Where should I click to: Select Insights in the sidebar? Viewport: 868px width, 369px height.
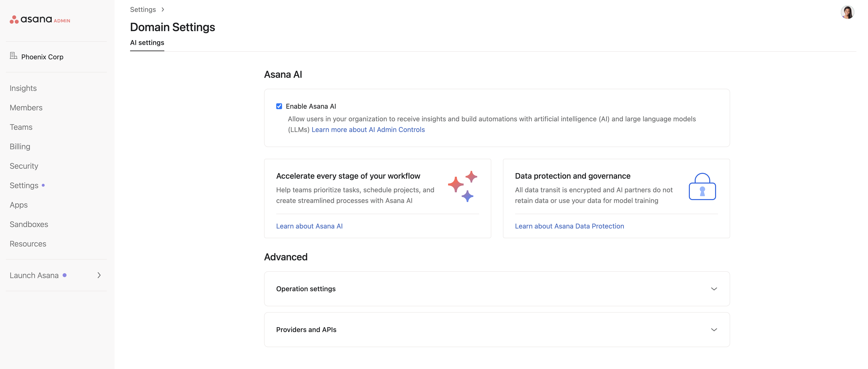(23, 88)
